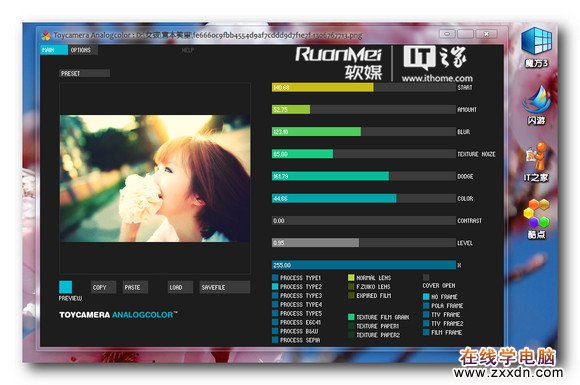
Task: Launch the 酷点 colorful hexagons icon
Action: [x=536, y=213]
